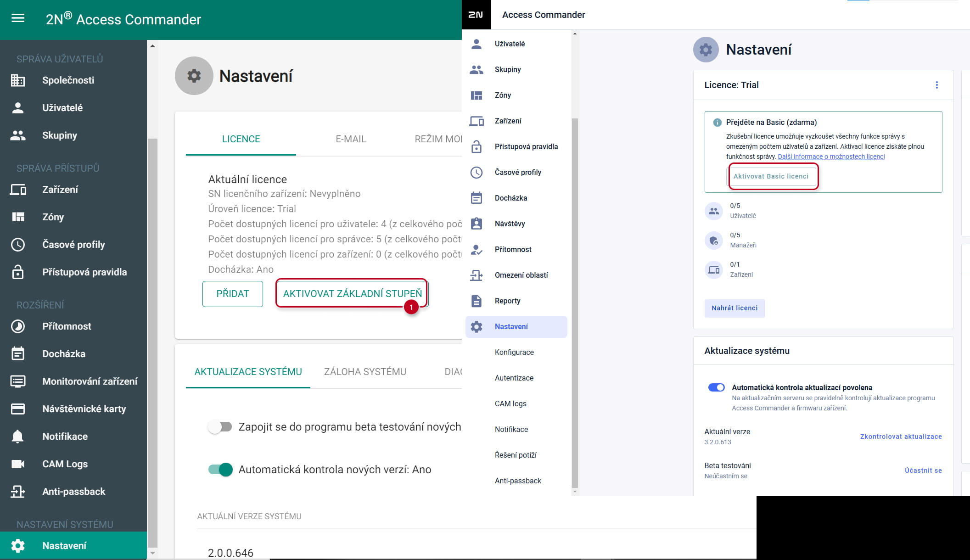Toggle beta testing program switch

coord(220,427)
